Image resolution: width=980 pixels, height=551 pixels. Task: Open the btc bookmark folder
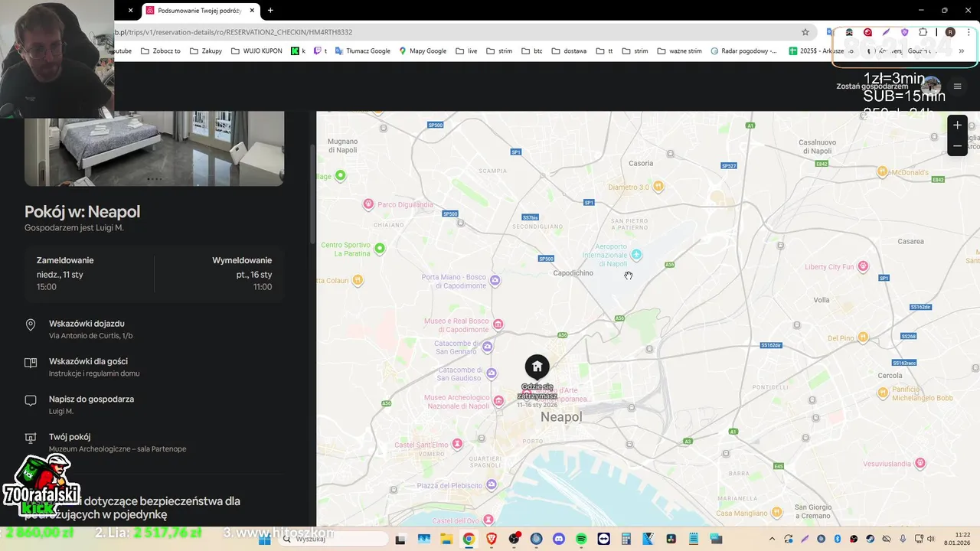[x=532, y=51]
